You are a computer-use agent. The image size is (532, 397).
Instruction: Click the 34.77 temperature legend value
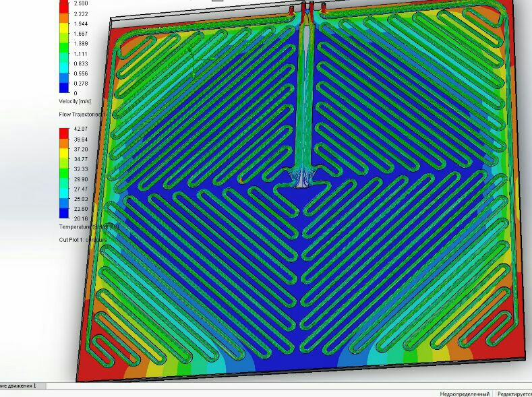pos(81,159)
